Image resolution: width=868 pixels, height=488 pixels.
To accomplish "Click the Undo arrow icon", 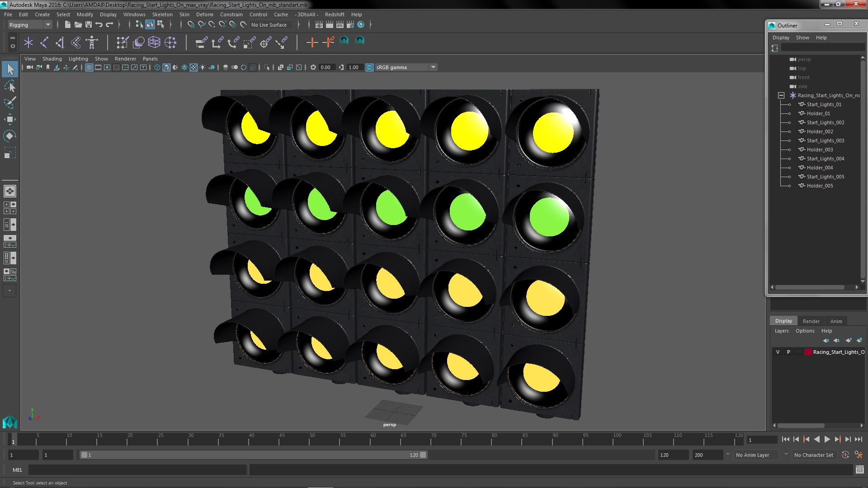I will [x=99, y=25].
